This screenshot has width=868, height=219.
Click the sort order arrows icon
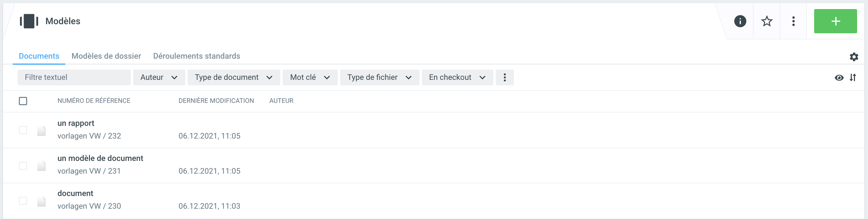tap(853, 77)
